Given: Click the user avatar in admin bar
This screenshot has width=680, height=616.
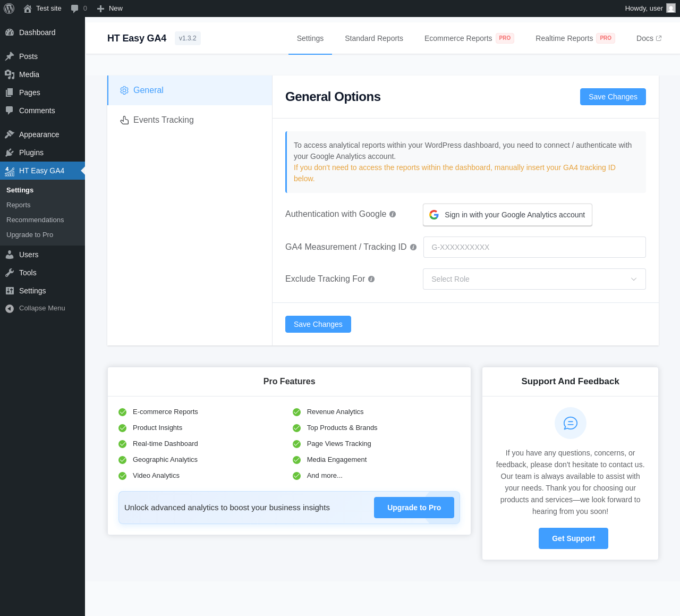Looking at the screenshot, I should click(x=671, y=9).
